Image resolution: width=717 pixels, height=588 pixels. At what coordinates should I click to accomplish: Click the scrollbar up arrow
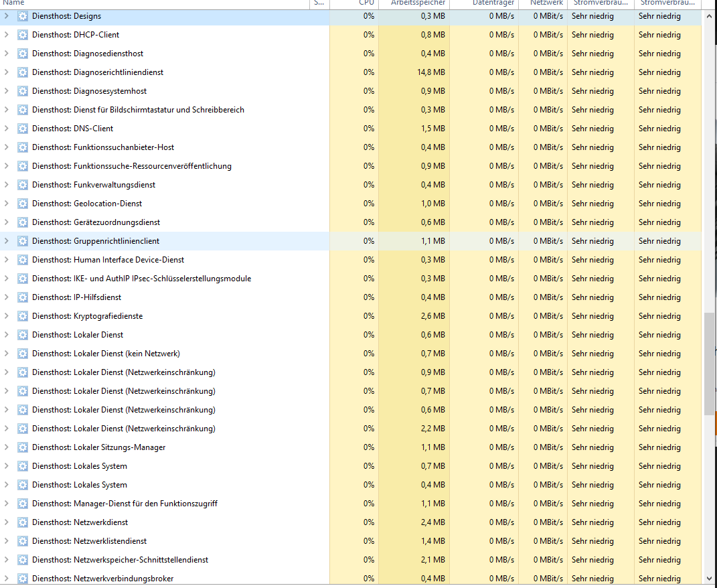coord(709,16)
